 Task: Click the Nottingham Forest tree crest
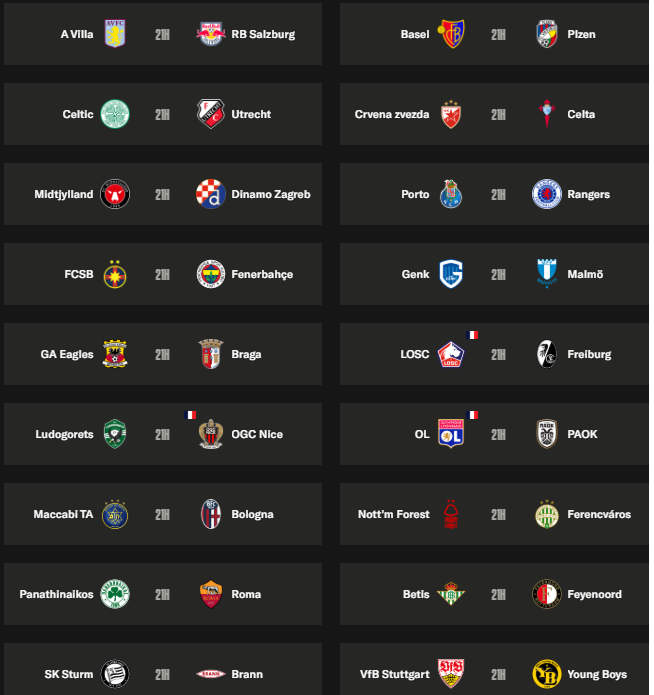click(451, 514)
